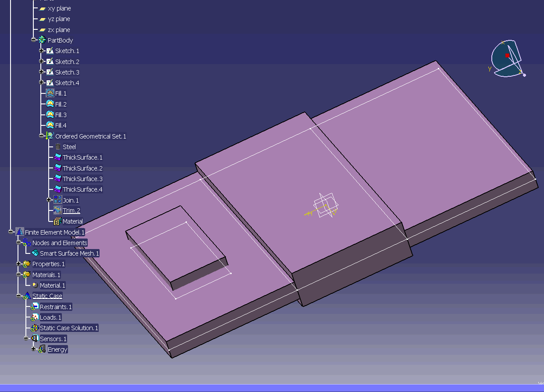Click the xy plane icon in the tree
Image resolution: width=544 pixels, height=392 pixels.
tap(43, 9)
